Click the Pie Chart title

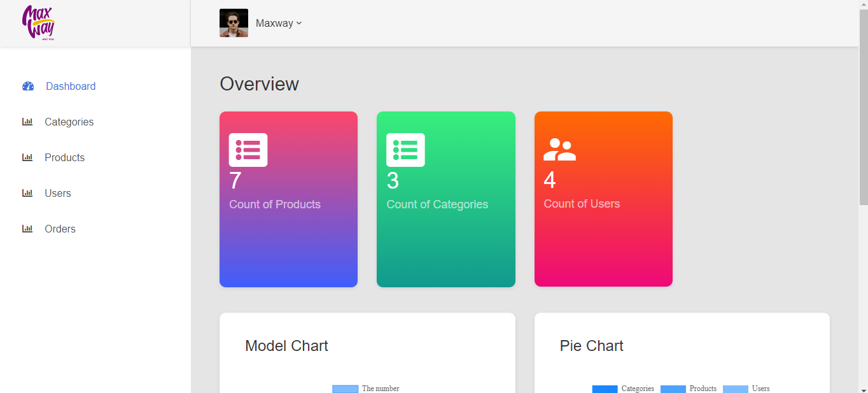click(x=592, y=346)
